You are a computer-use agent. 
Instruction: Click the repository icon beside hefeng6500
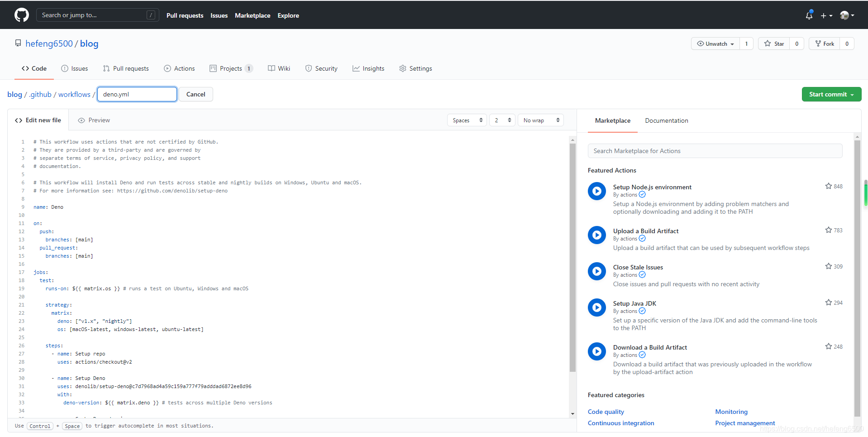coord(18,43)
